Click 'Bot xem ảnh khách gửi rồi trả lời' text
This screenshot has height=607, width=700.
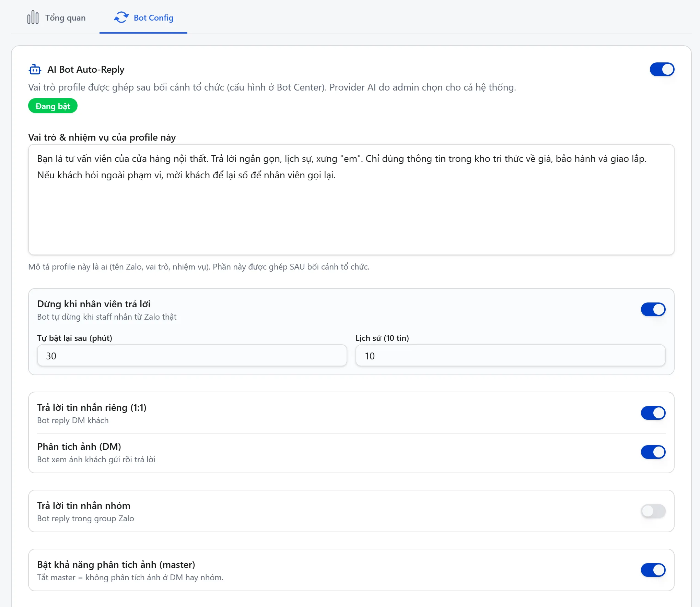[x=96, y=460]
